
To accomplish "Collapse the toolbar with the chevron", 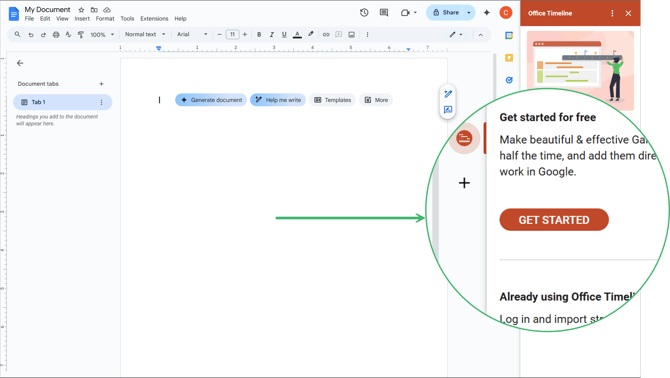I will 480,35.
